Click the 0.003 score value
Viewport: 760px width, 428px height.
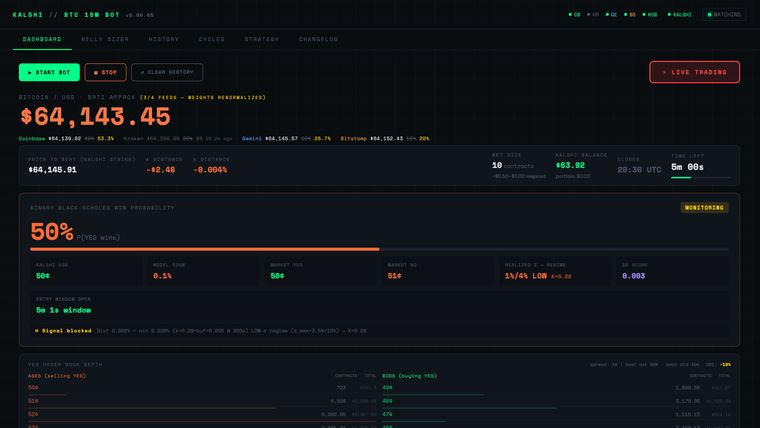click(x=633, y=276)
